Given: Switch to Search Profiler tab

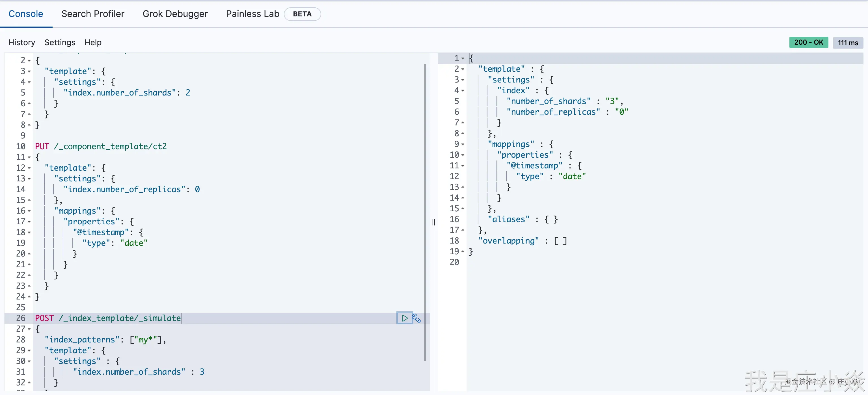Looking at the screenshot, I should (93, 14).
